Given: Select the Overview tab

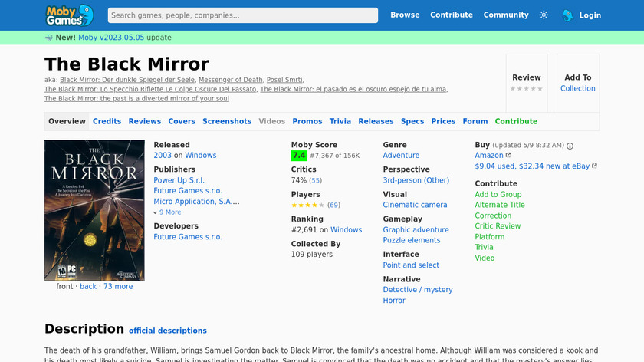Looking at the screenshot, I should [x=67, y=122].
